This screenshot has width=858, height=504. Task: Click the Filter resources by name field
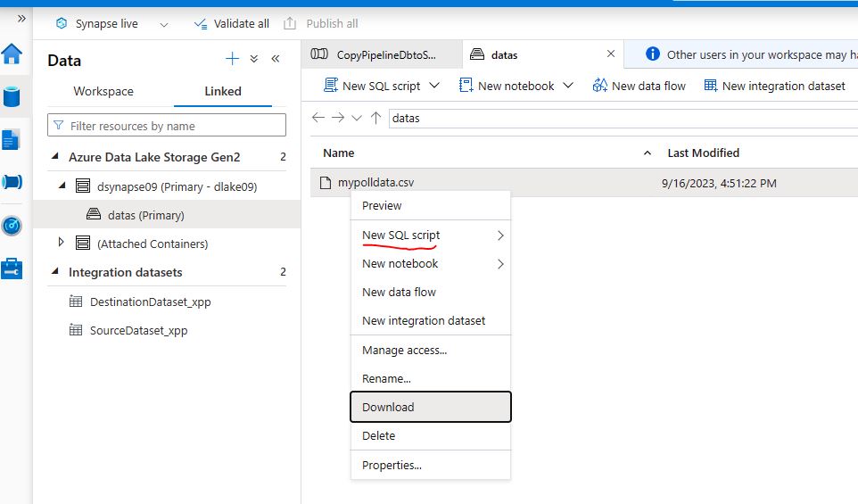pyautogui.click(x=167, y=125)
